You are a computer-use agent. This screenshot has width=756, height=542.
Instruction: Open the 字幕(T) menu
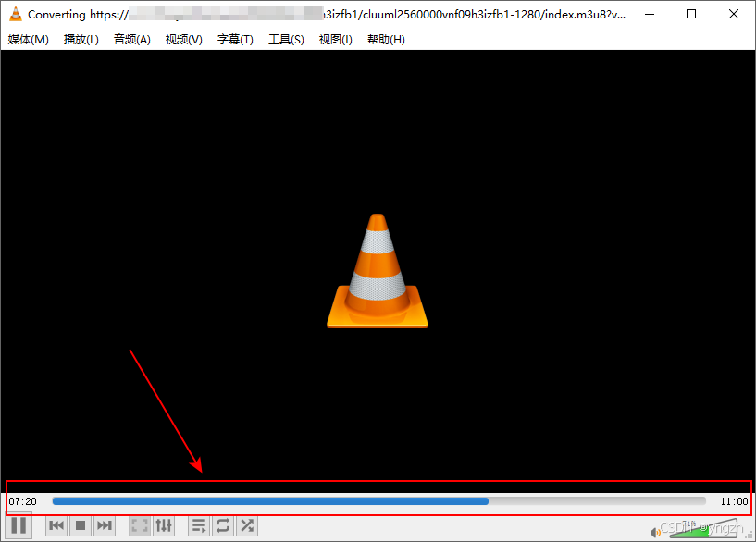pyautogui.click(x=235, y=40)
